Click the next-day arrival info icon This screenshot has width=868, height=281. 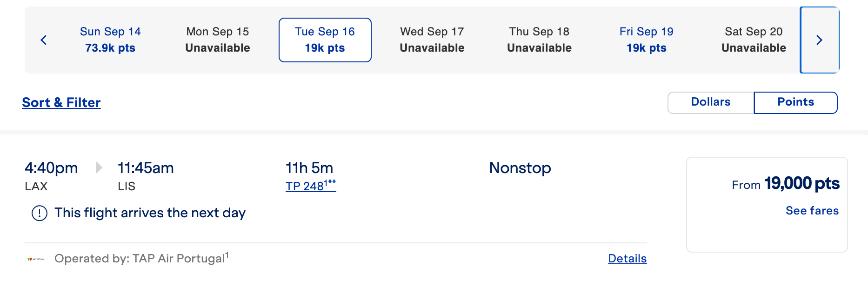(40, 213)
